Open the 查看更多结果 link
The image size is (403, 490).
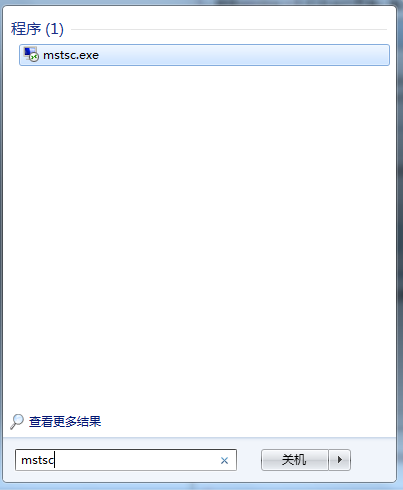pyautogui.click(x=65, y=422)
